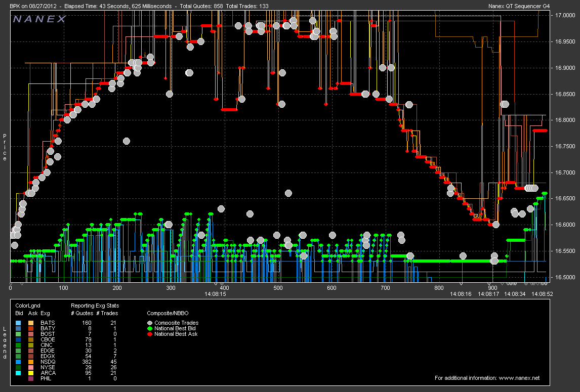Click the 'Composite/NBBO' heading
The width and height of the screenshot is (580, 392).
click(168, 313)
